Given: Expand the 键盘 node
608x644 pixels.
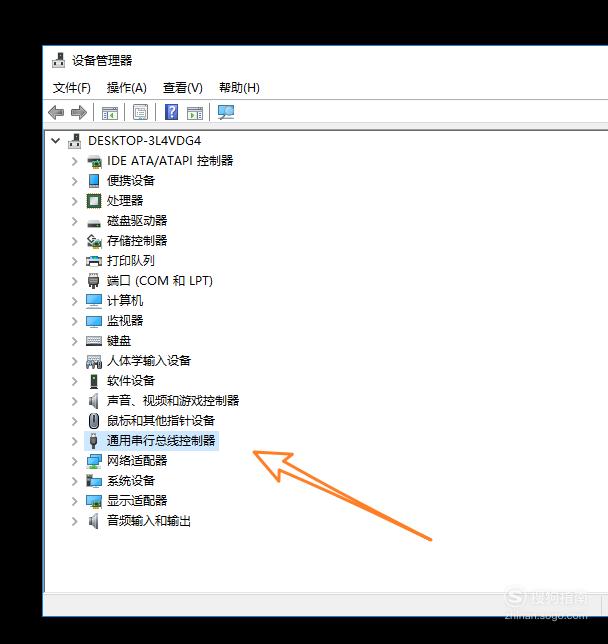Looking at the screenshot, I should point(74,341).
